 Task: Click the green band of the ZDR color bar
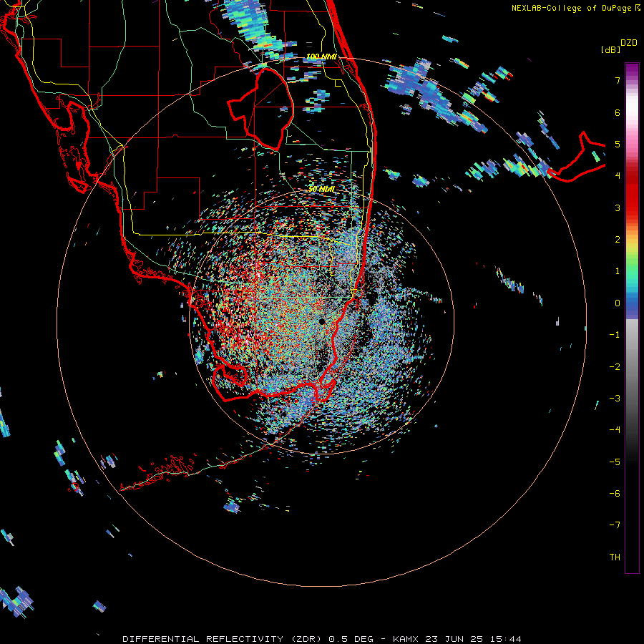pos(632,267)
